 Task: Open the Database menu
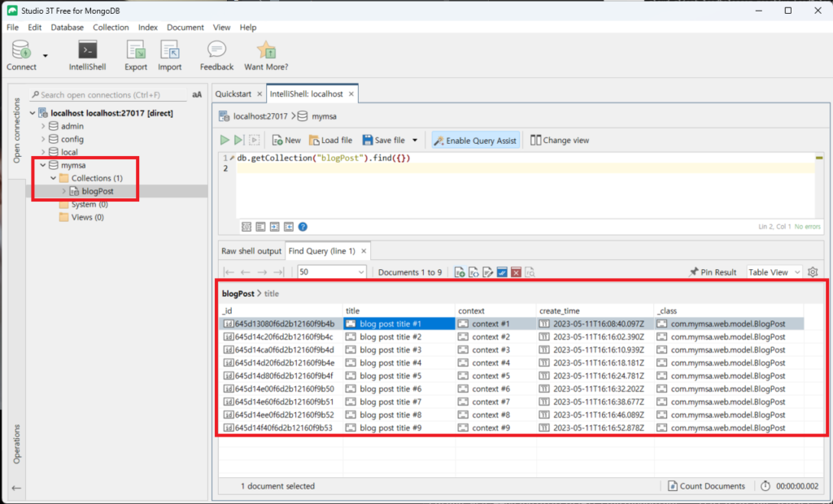67,28
